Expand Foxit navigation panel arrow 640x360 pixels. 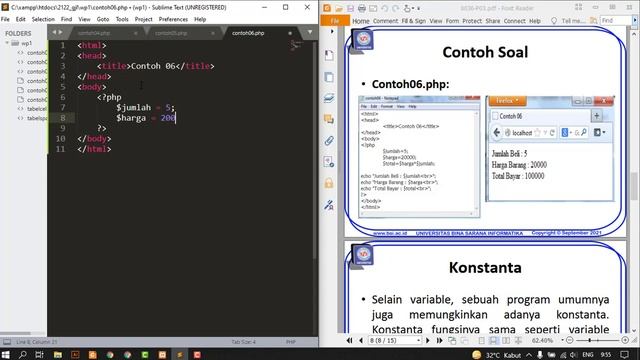(332, 31)
